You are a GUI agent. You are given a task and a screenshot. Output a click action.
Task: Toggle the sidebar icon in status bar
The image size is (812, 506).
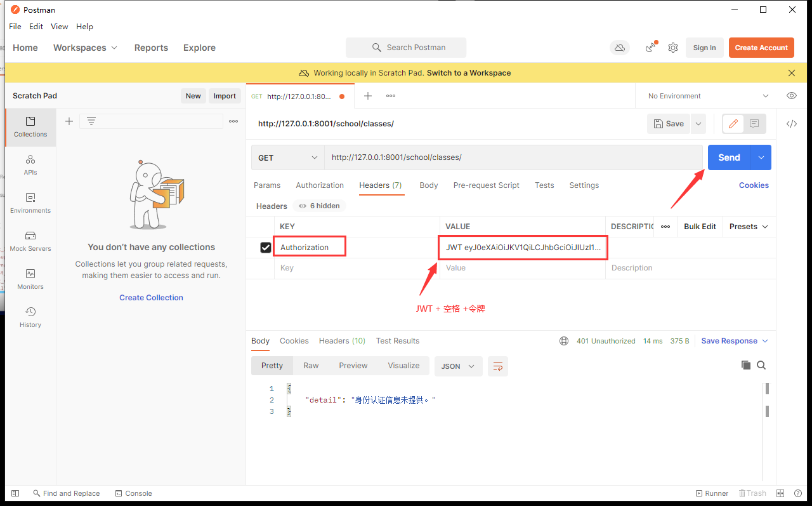tap(15, 493)
